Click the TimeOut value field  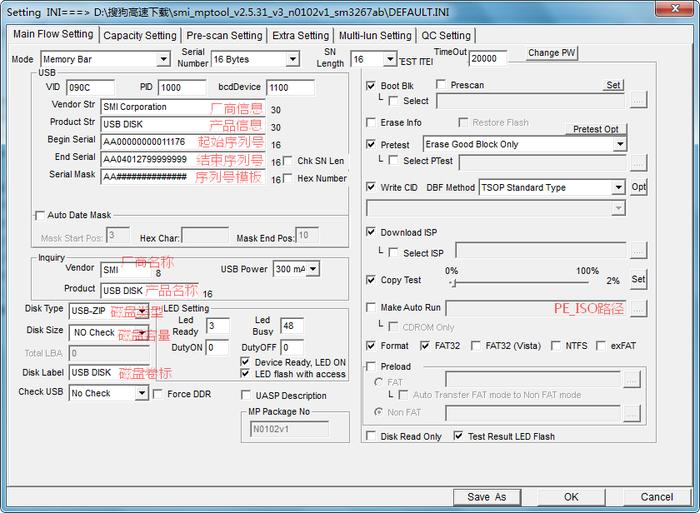point(488,58)
